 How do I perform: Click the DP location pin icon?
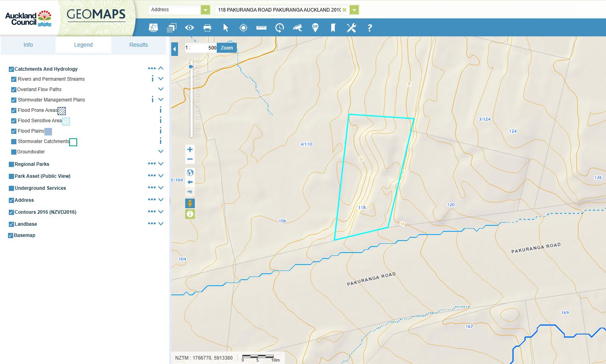[315, 28]
